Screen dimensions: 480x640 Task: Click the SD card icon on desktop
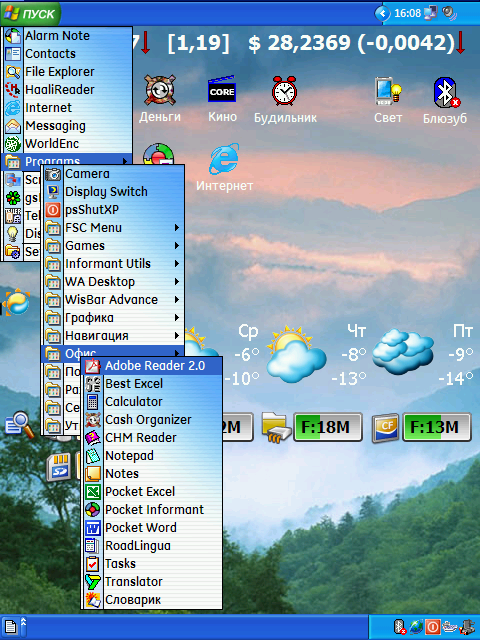pos(60,466)
